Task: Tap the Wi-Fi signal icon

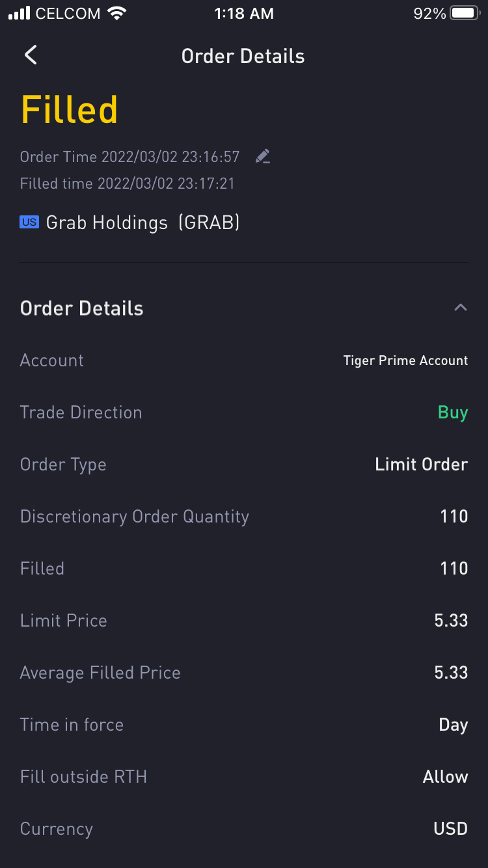Action: [x=117, y=14]
